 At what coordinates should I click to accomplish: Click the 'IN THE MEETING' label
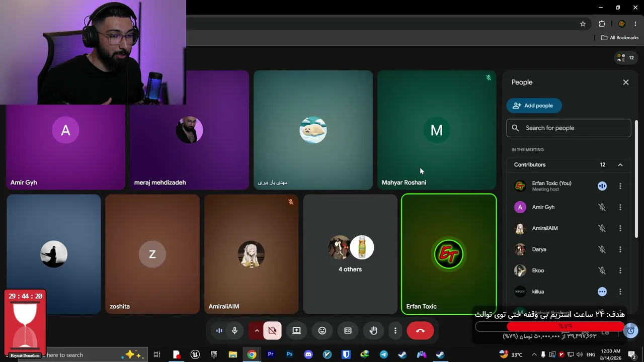(528, 150)
